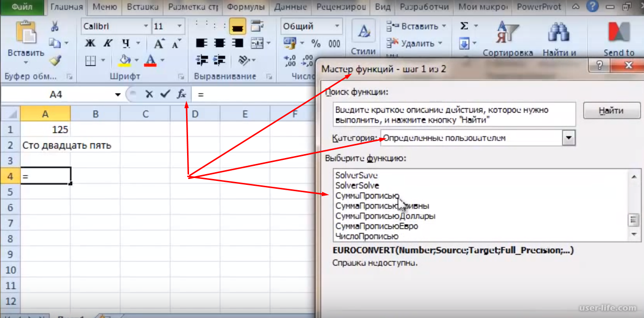Toggle italic formatting (К)
The width and height of the screenshot is (644, 318).
coord(108,43)
